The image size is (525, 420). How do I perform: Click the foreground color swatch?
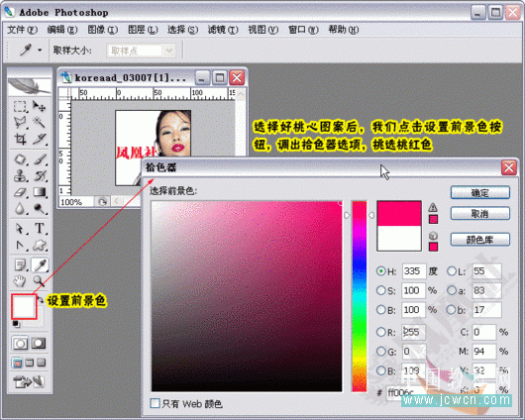24,306
